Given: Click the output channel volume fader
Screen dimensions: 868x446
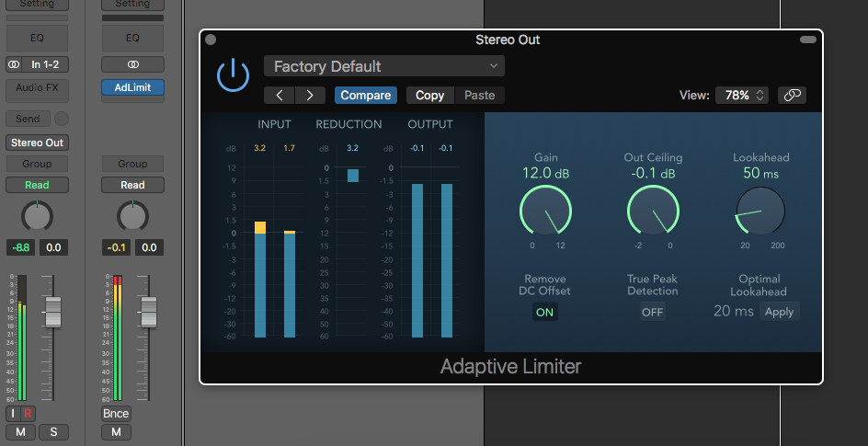Looking at the screenshot, I should pyautogui.click(x=149, y=312).
